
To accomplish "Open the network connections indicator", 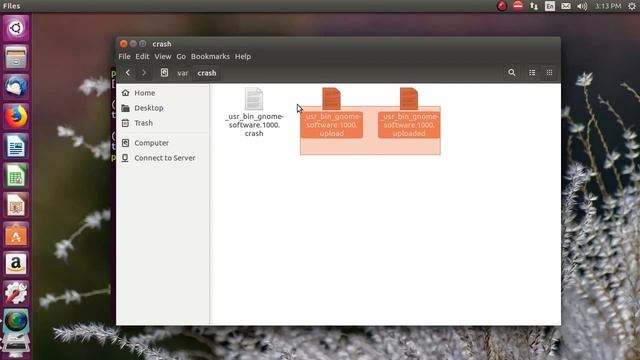I will (533, 6).
